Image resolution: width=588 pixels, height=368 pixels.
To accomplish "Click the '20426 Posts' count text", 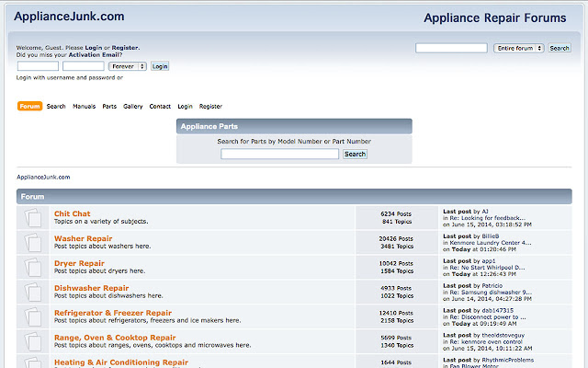I will coord(396,238).
